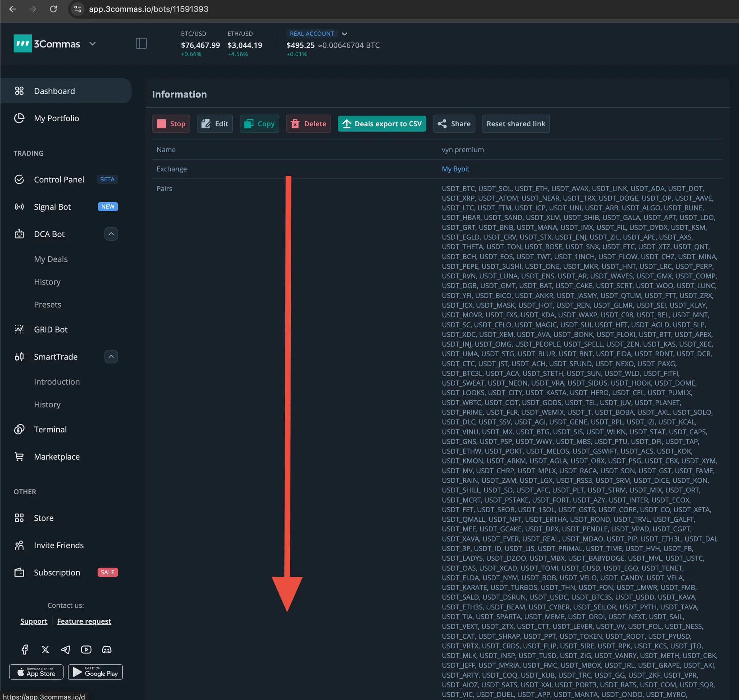Go to GRID Bot section
The width and height of the screenshot is (739, 700).
click(51, 330)
